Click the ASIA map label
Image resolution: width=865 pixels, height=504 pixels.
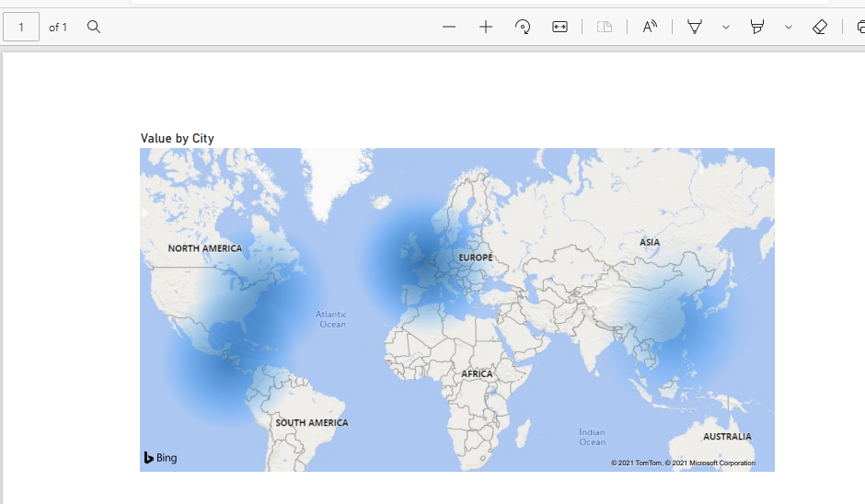(650, 243)
